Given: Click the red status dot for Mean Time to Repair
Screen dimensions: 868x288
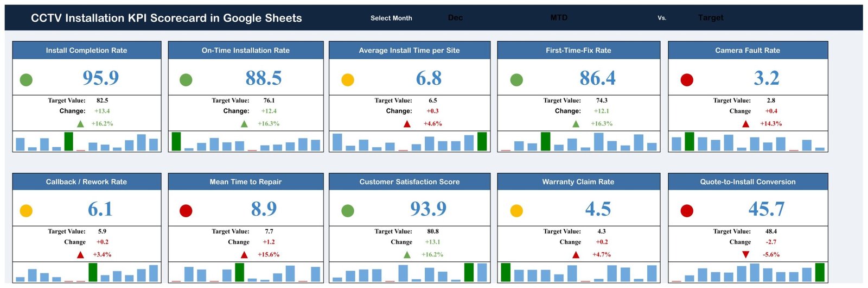Looking at the screenshot, I should click(x=186, y=211).
